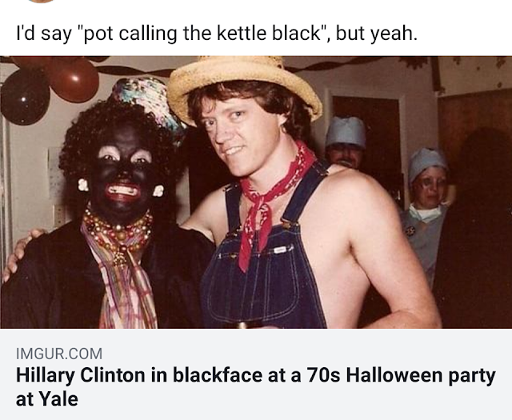The image size is (512, 420).
Task: Open the link preview photo
Action: tap(256, 192)
